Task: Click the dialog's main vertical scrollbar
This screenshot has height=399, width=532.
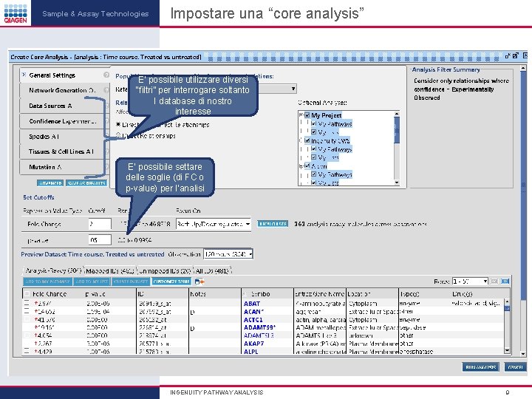Action: [523, 211]
